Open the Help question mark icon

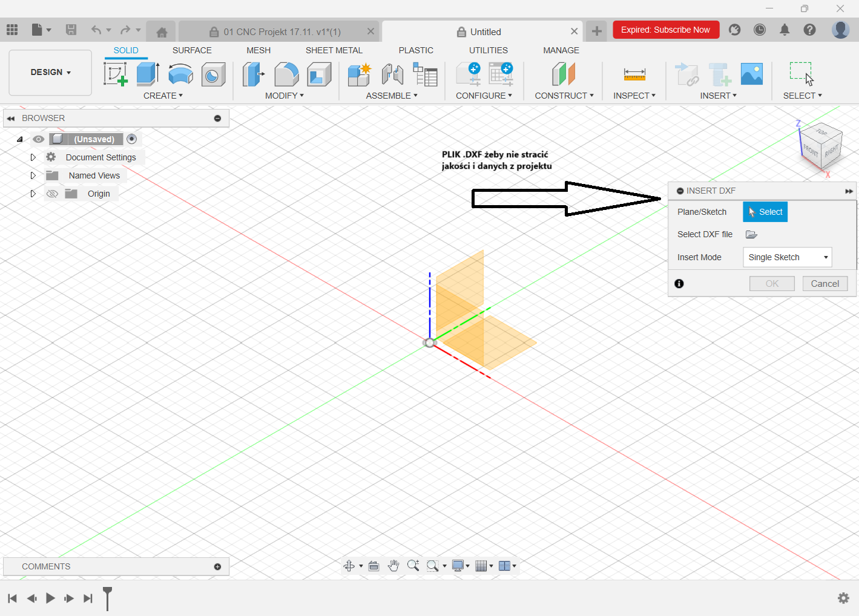(809, 30)
